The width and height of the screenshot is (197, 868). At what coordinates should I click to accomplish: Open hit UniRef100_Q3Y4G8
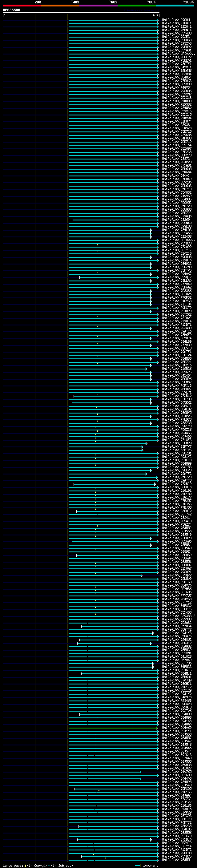[x=176, y=33]
